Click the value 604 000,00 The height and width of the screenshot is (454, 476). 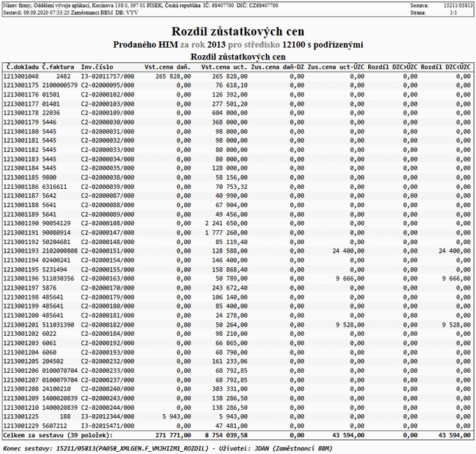[x=230, y=113]
